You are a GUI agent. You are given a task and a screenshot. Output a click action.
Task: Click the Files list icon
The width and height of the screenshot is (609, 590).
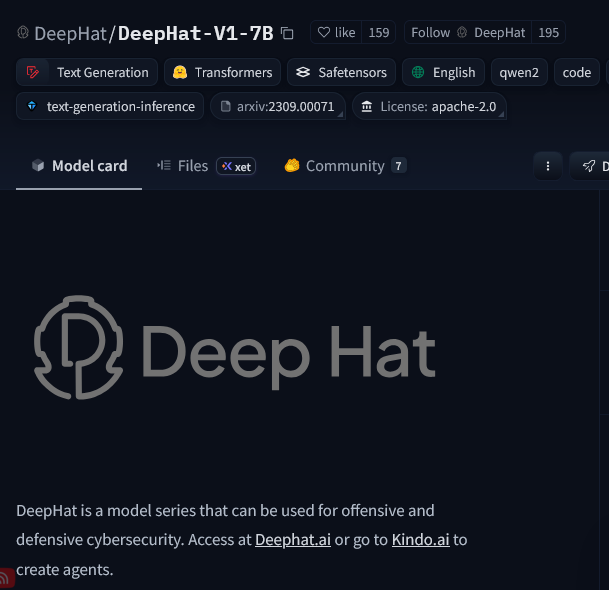pyautogui.click(x=164, y=166)
